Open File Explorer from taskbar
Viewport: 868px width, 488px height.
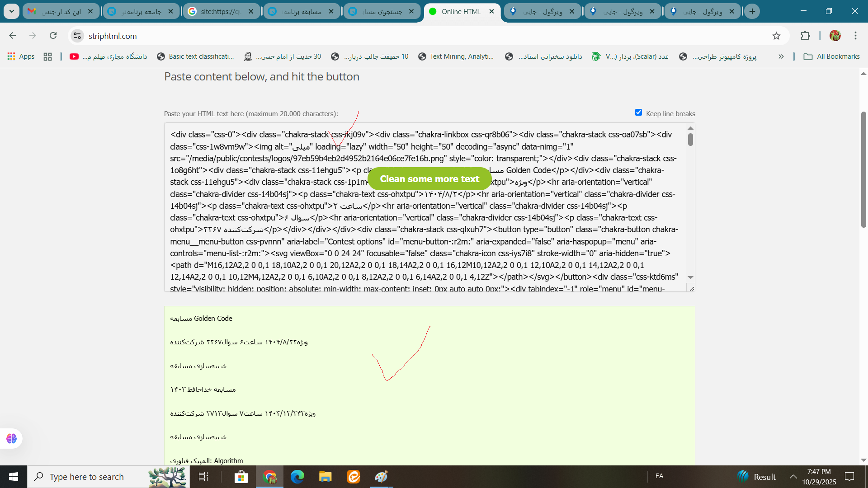click(x=325, y=477)
